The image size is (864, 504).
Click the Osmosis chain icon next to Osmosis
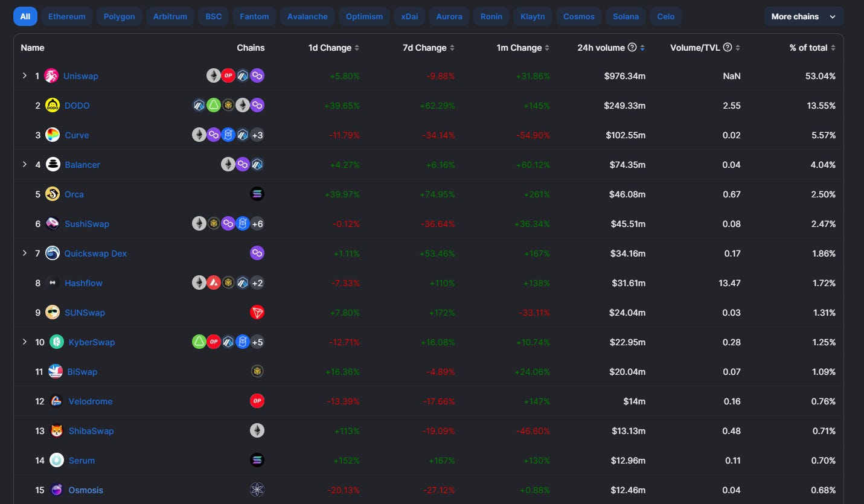257,490
